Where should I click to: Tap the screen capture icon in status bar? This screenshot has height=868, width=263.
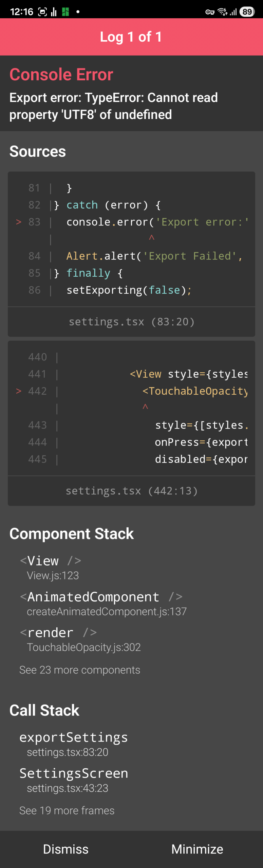[42, 12]
